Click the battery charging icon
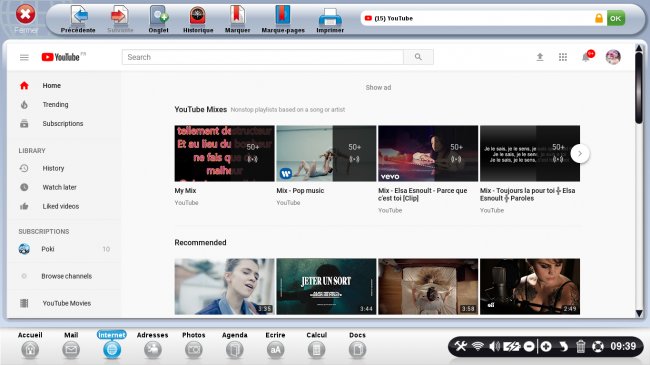Viewport: 650px width, 365px height. [x=512, y=346]
